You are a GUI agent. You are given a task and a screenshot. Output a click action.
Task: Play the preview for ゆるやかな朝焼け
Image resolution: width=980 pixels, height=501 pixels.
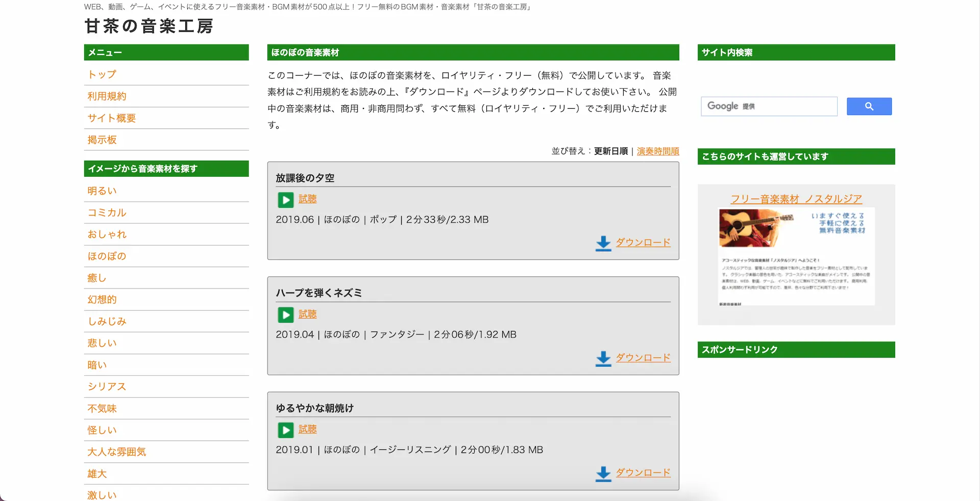tap(286, 430)
